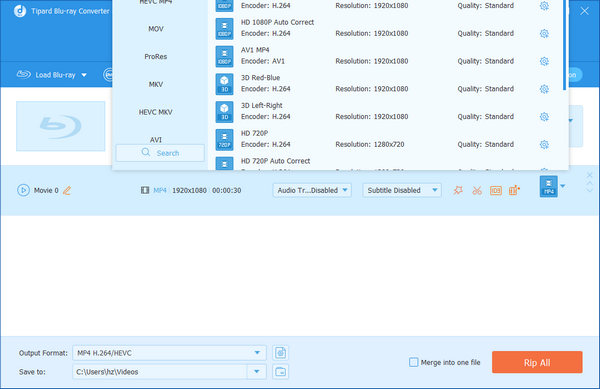Select ProRes format category

coord(156,57)
